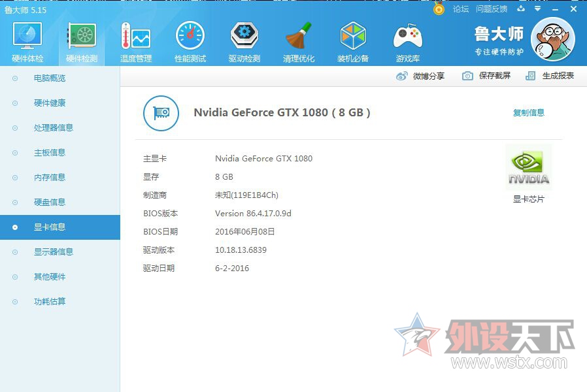Select 显卡信息 in sidebar
Screen dimensions: 587x392
[60, 227]
